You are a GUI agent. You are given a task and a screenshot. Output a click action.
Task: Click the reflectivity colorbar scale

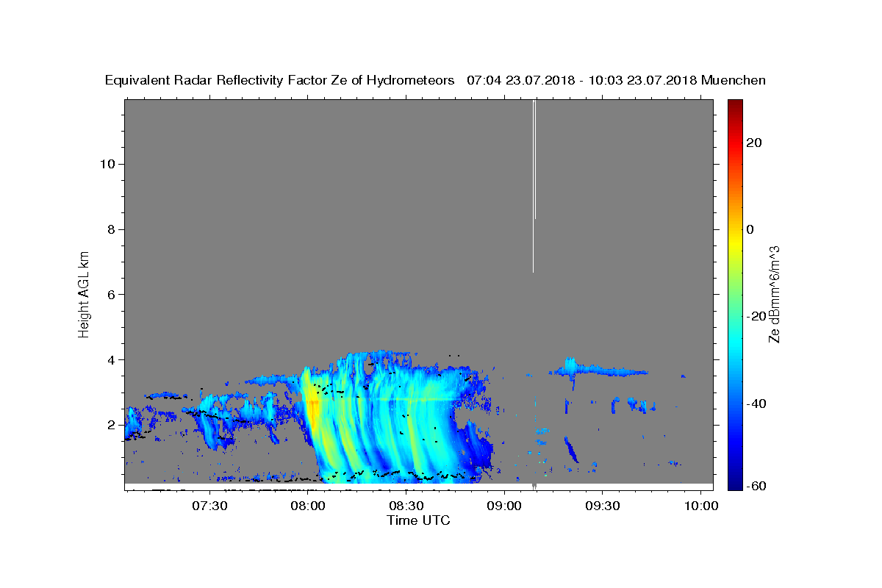[735, 294]
